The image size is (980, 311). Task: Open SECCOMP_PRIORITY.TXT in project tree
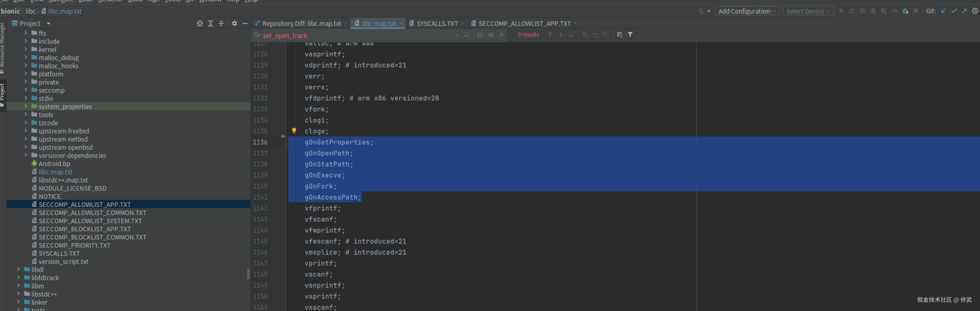[x=74, y=246]
